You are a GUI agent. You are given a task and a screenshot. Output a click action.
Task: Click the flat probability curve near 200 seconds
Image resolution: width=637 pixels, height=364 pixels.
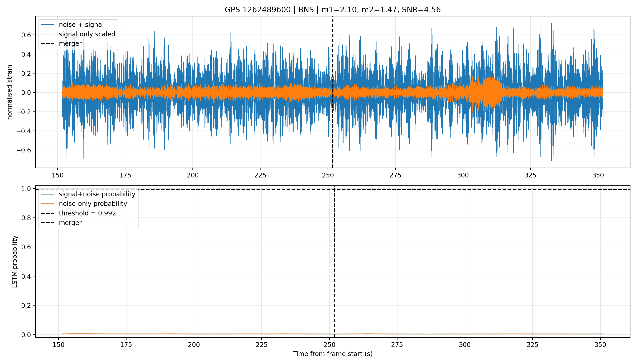(194, 334)
